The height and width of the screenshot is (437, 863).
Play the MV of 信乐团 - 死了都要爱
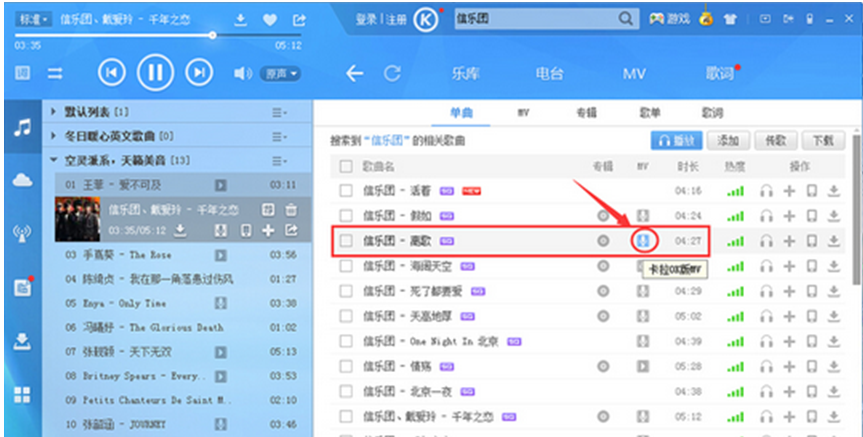(x=643, y=291)
